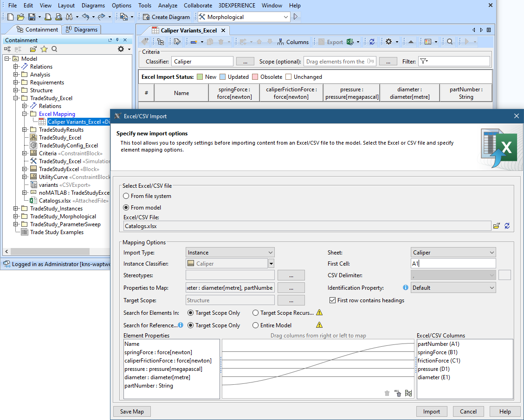Click the map-all-columns icon in mapping area
524x420 pixels.
point(408,393)
